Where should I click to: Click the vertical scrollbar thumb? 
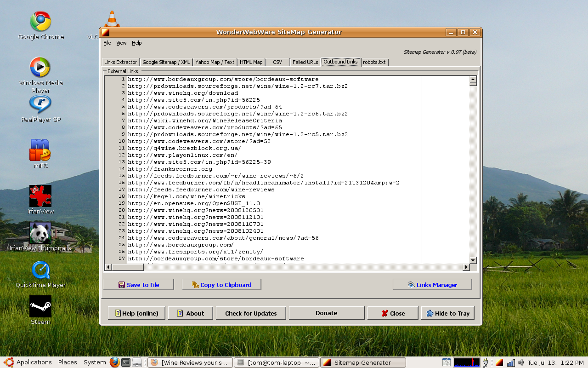pos(473,85)
